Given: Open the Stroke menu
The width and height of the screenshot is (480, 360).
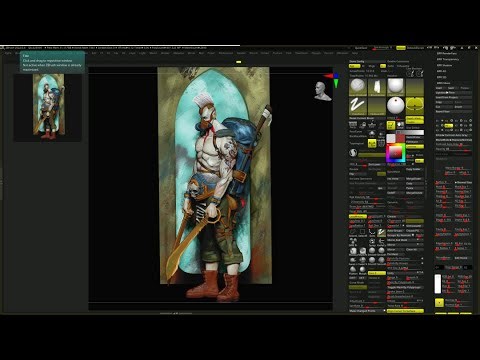Looking at the screenshot, I should tap(265, 53).
